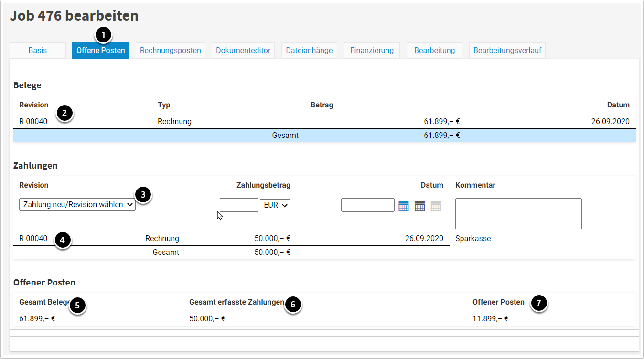Focus the payment Datum input field
Image resolution: width=644 pixels, height=359 pixels.
[368, 205]
